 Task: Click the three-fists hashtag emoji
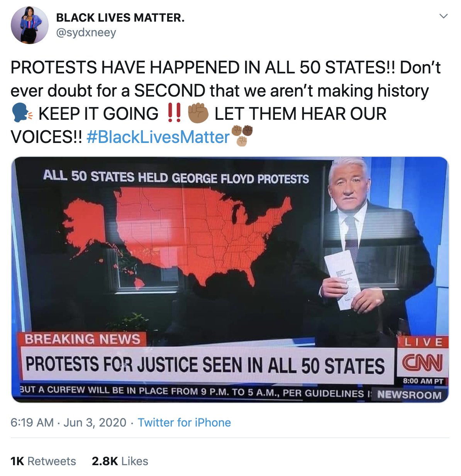click(x=242, y=136)
